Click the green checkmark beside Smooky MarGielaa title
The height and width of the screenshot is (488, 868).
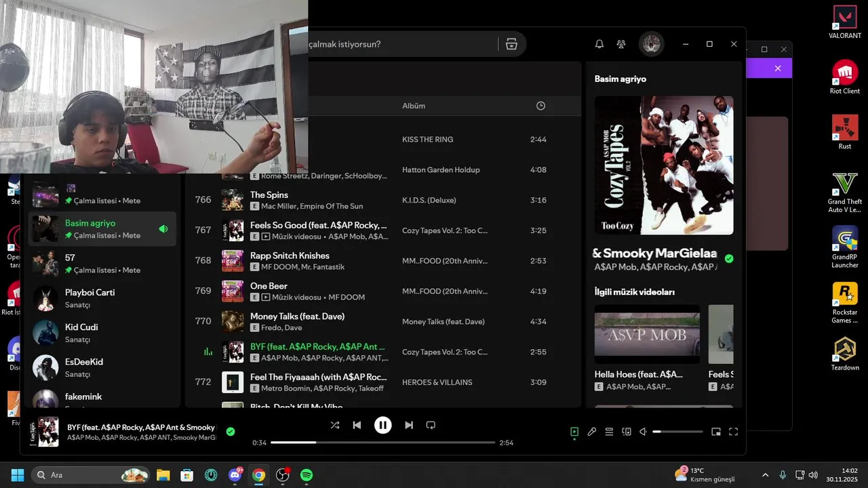(729, 259)
